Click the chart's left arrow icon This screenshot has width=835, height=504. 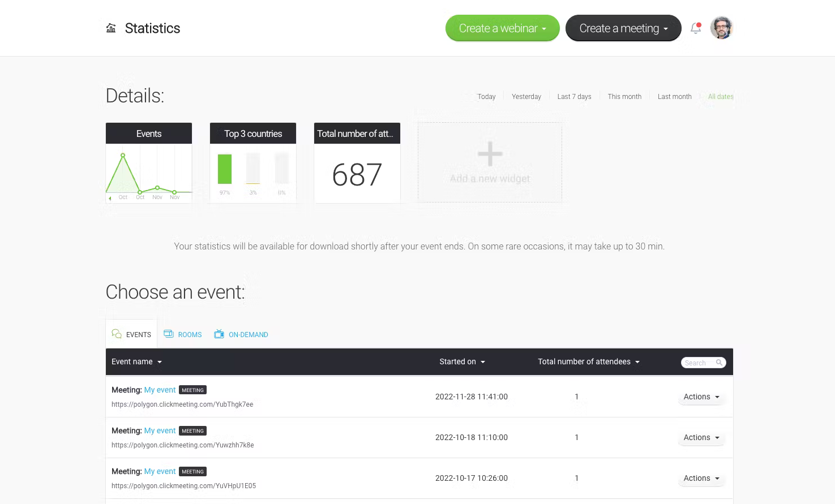point(110,198)
